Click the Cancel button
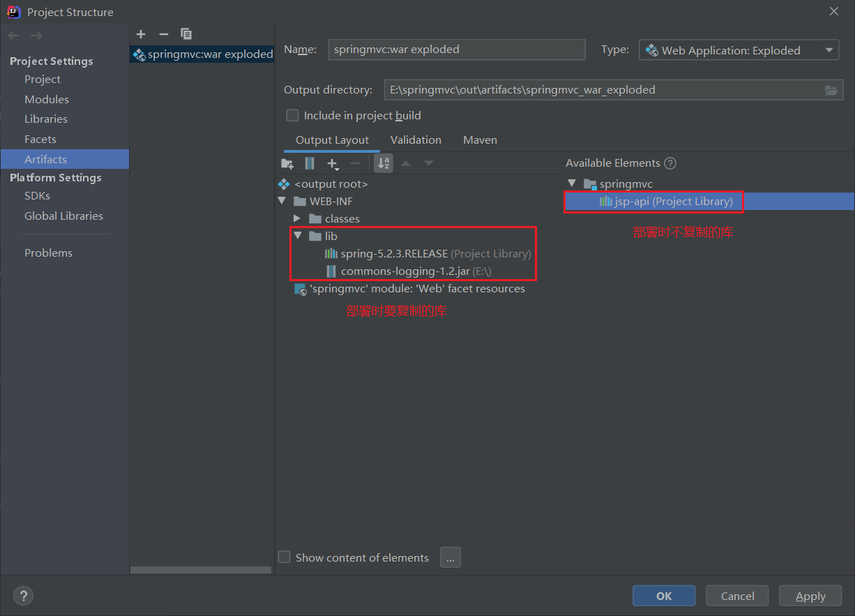855x616 pixels. [x=737, y=596]
